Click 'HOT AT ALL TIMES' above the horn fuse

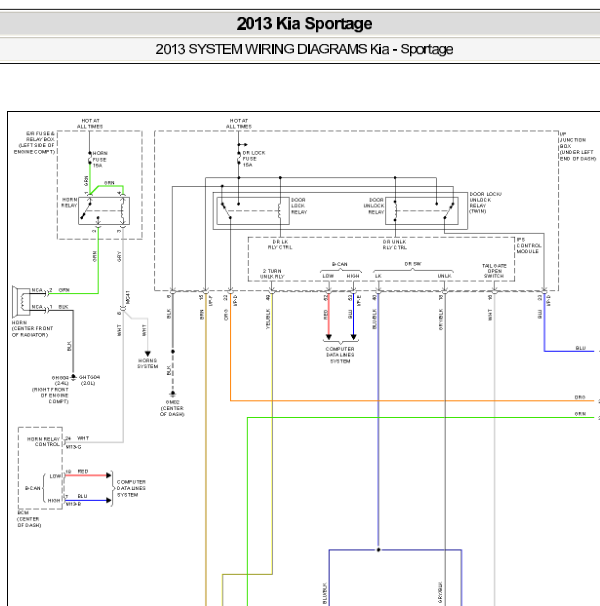click(x=90, y=124)
